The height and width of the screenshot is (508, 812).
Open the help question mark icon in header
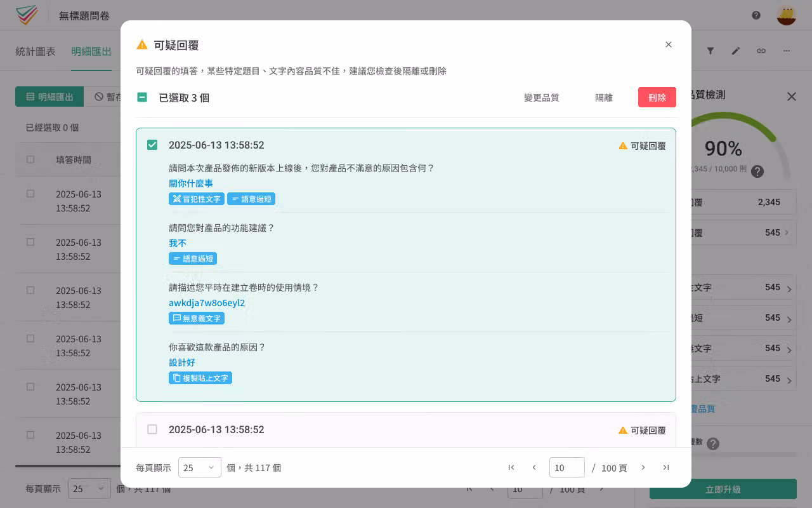[x=756, y=15]
